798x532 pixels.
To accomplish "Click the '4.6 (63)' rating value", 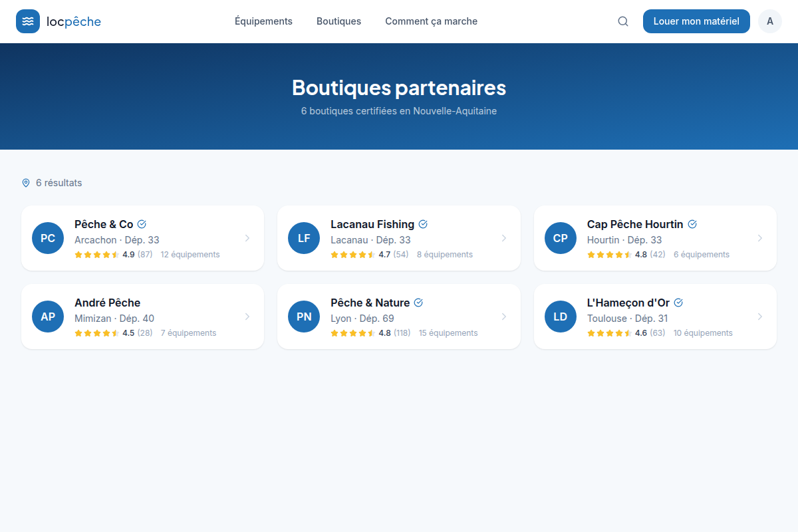I will [650, 333].
